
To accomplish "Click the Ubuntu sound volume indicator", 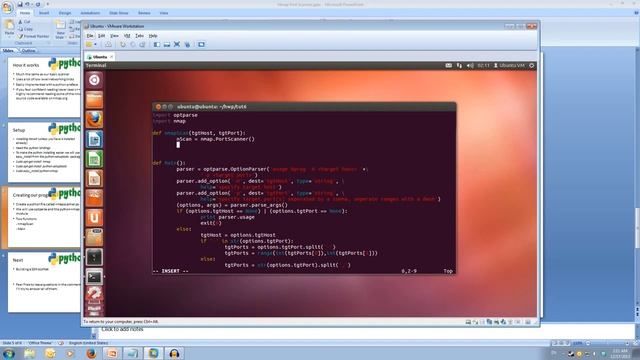I will click(x=470, y=65).
